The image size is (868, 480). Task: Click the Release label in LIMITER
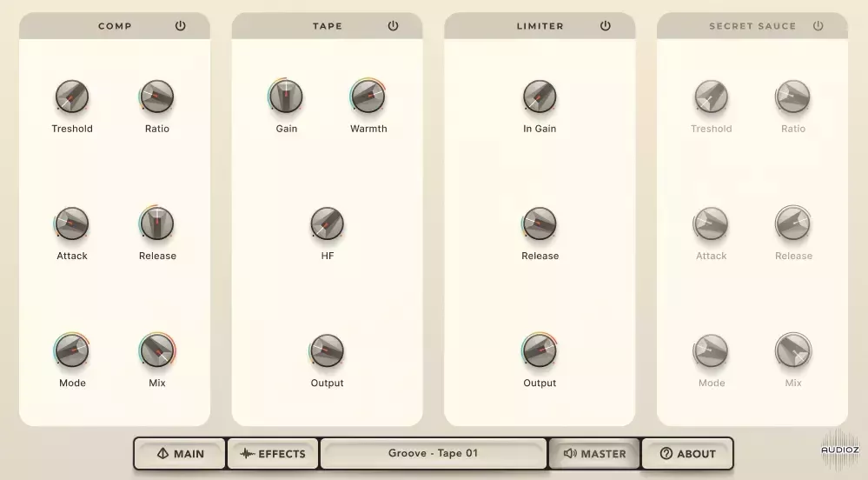click(x=540, y=256)
